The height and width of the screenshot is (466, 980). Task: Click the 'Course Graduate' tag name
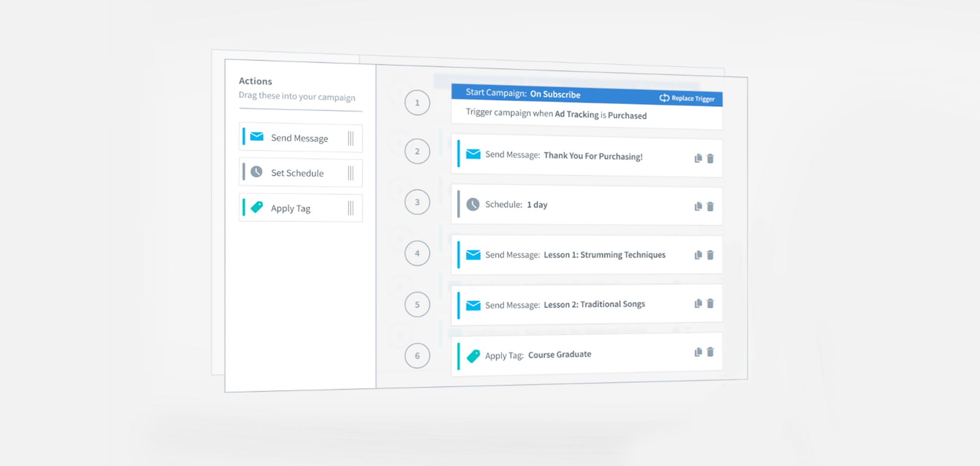560,354
